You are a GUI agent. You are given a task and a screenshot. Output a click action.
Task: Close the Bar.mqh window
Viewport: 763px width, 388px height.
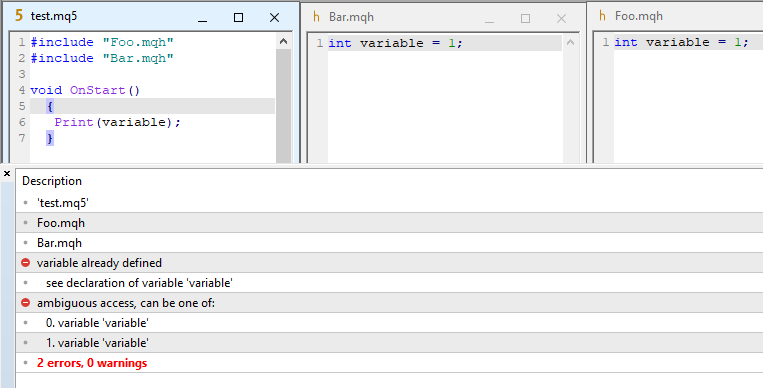pos(562,18)
